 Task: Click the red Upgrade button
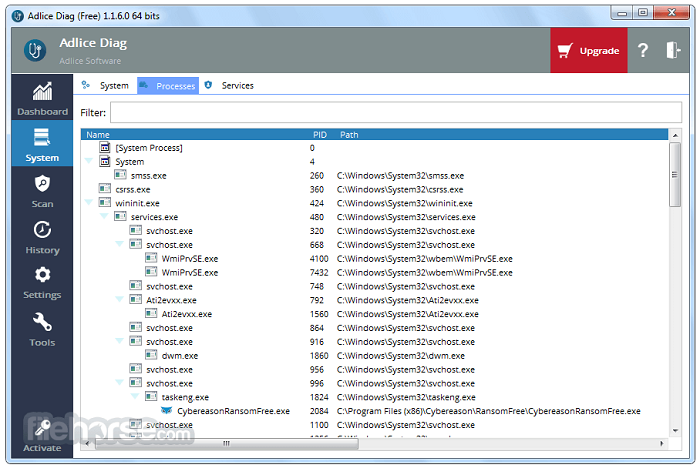coord(588,51)
